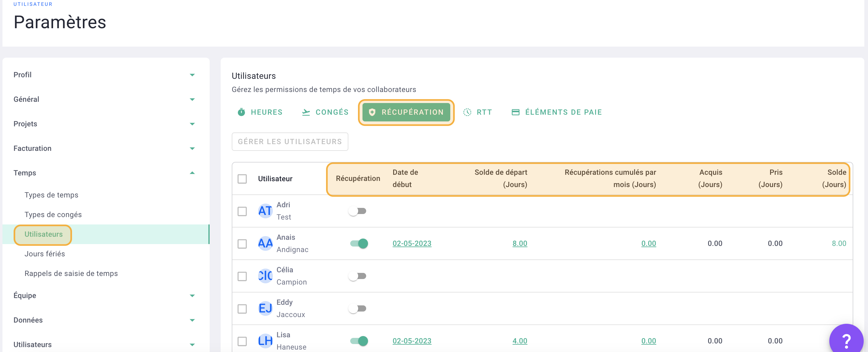Screen dimensions: 868x352
Task: Open Types de congés in sidebar
Action: click(53, 214)
